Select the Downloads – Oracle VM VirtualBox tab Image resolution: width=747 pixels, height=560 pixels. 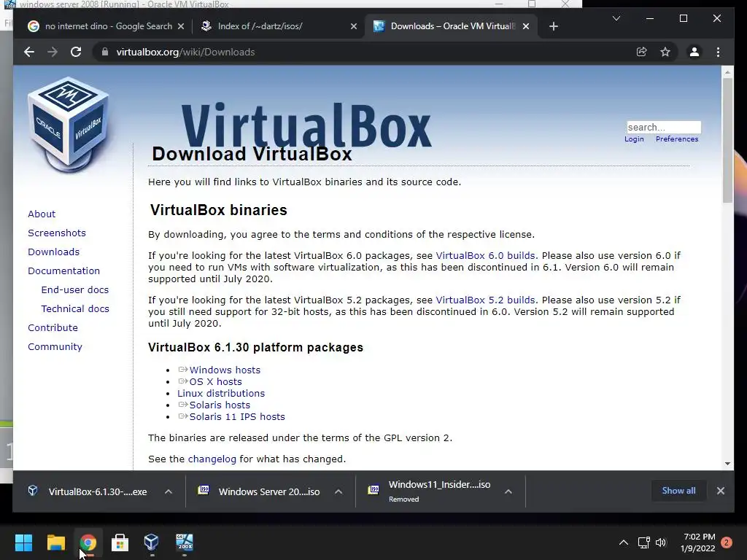pos(450,26)
